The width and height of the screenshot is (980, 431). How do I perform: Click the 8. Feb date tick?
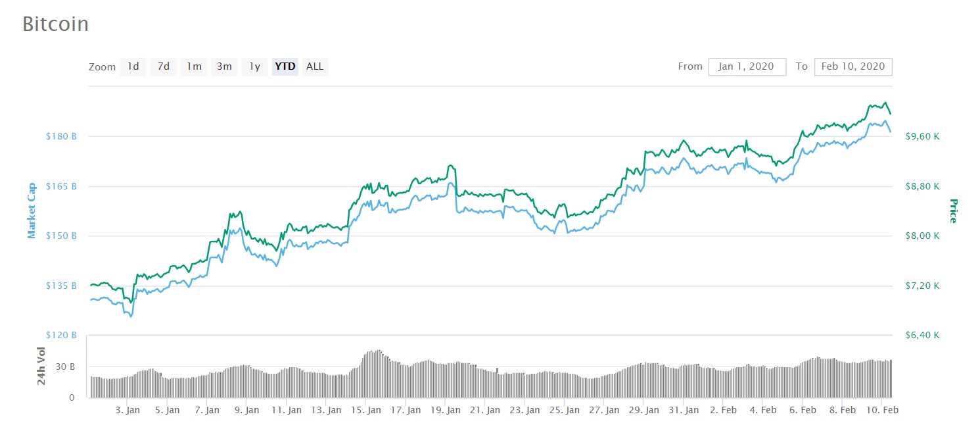click(842, 410)
